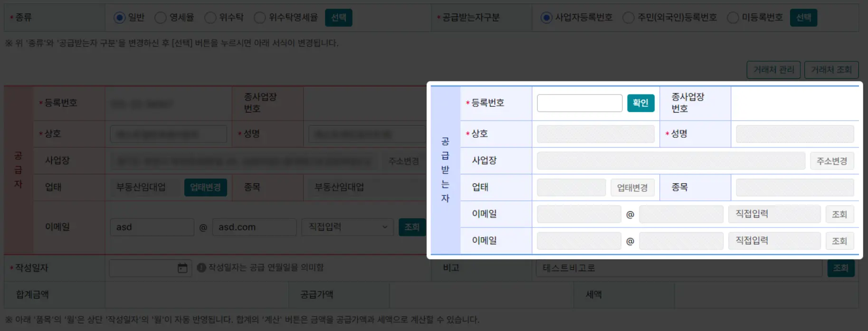
Task: Open recipient's first email 직접입력 dropdown
Action: pyautogui.click(x=774, y=214)
